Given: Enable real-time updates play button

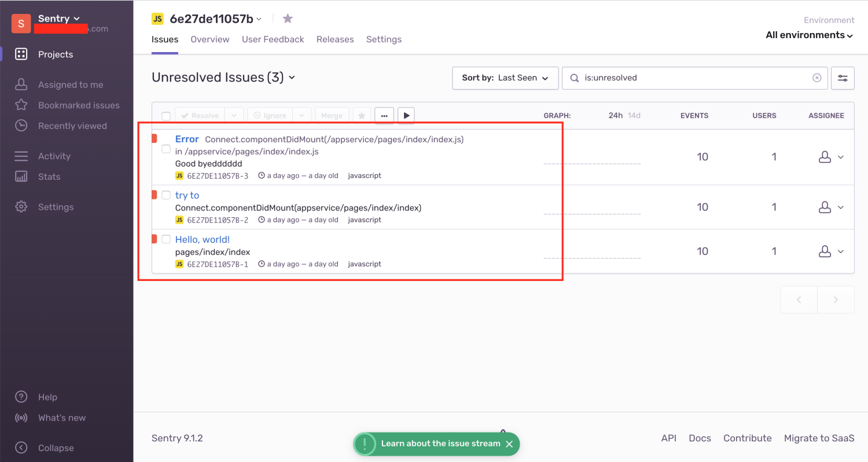Looking at the screenshot, I should pyautogui.click(x=406, y=116).
